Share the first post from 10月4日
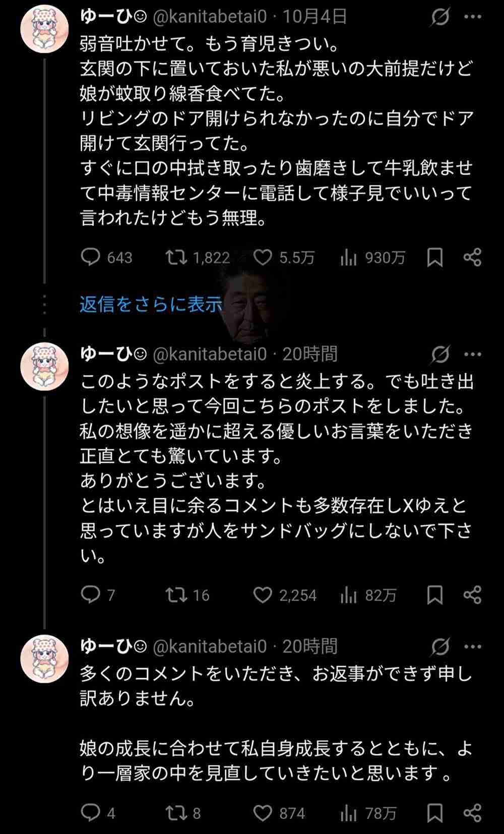 coord(472,258)
